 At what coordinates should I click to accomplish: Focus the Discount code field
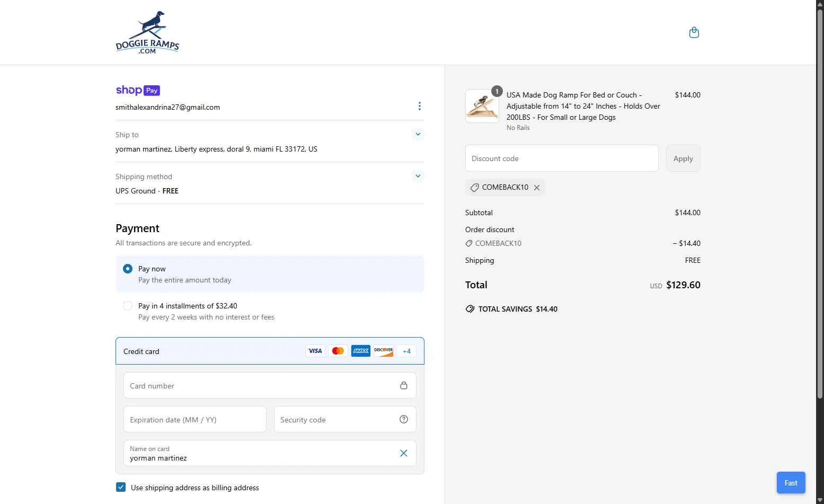pos(562,158)
